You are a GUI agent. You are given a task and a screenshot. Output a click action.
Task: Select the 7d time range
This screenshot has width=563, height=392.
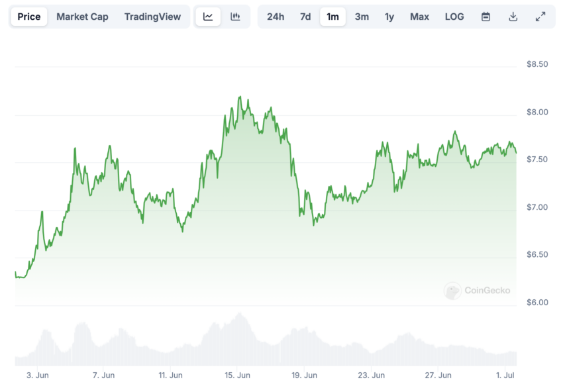coord(305,17)
